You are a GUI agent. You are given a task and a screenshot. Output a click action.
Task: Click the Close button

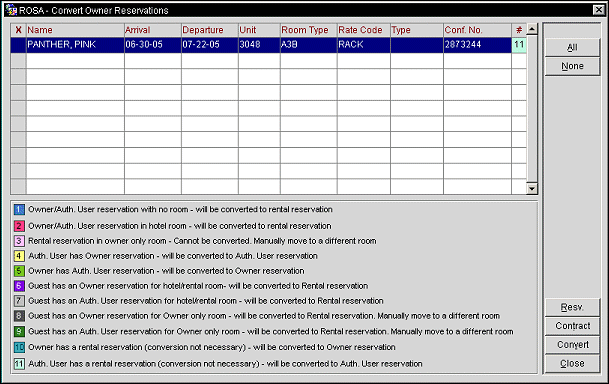click(x=572, y=363)
